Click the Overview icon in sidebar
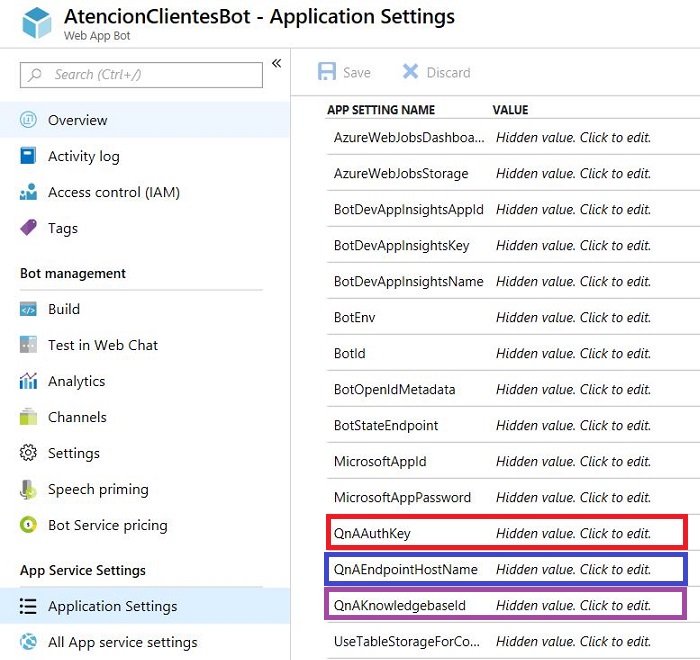The image size is (700, 660). click(x=28, y=120)
